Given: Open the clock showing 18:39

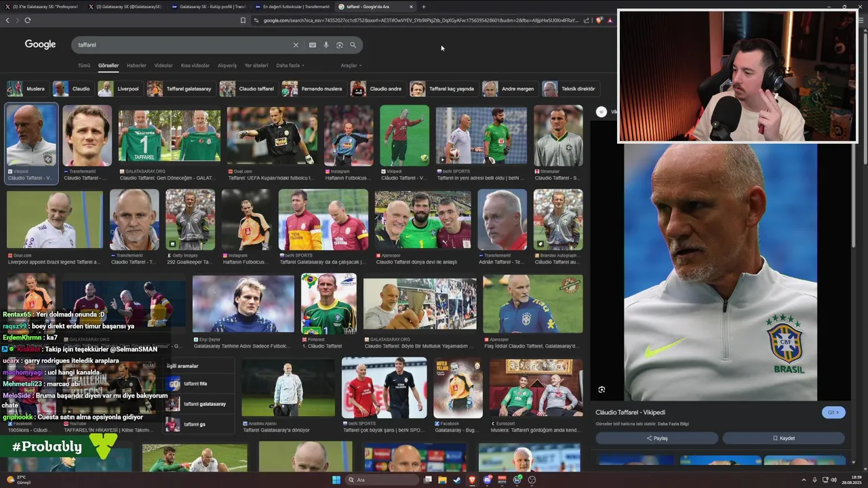Looking at the screenshot, I should coord(850,480).
